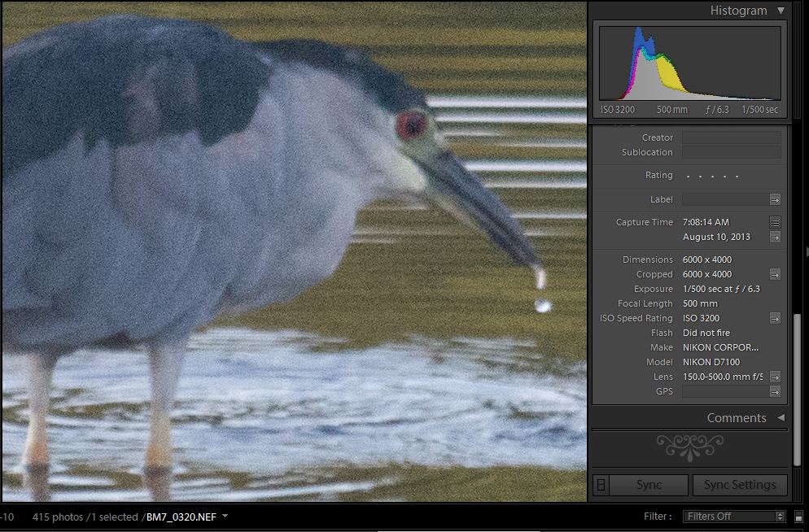Collapse the Histogram panel

[781, 11]
